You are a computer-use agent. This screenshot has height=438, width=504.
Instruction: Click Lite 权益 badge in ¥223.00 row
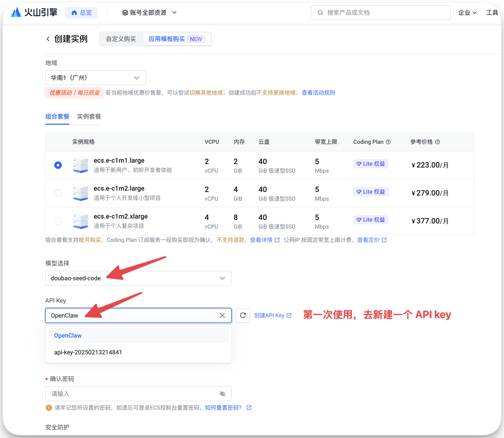coord(371,164)
